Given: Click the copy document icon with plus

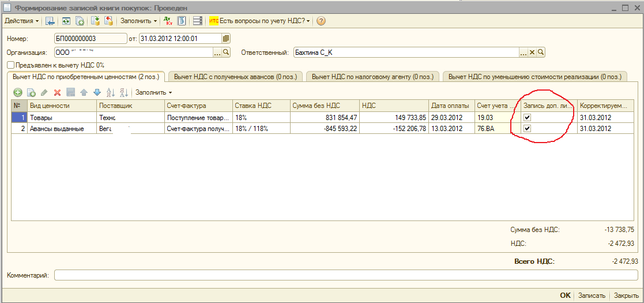Looking at the screenshot, I should click(80, 21).
